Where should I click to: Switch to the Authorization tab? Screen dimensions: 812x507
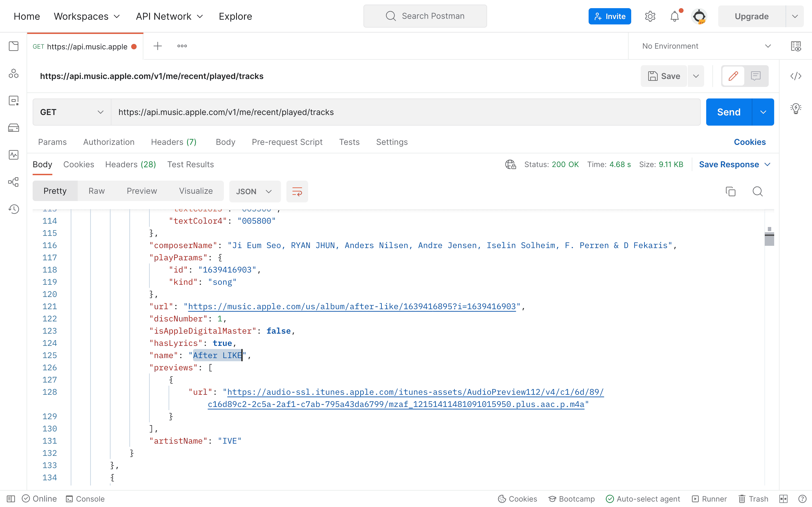109,142
